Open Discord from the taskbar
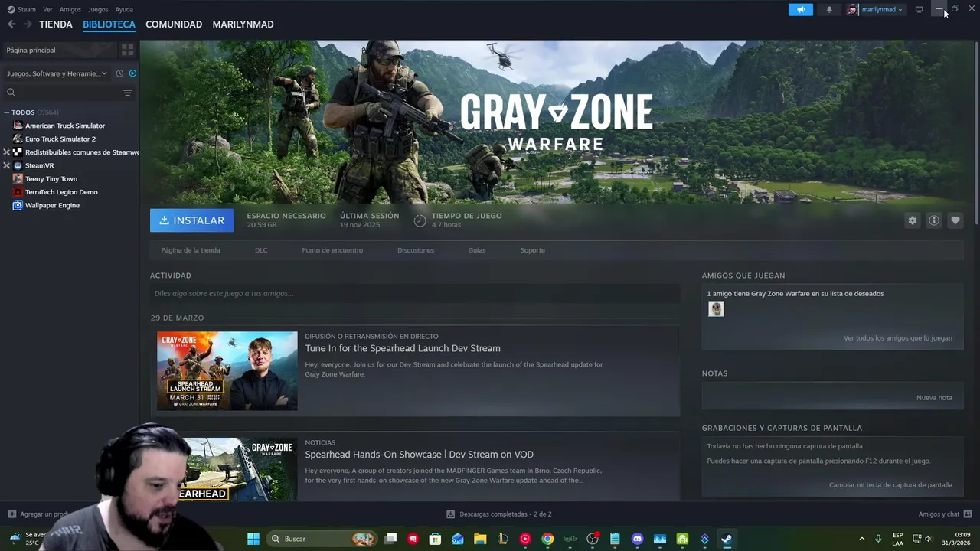Viewport: 980px width, 551px height. click(x=637, y=539)
